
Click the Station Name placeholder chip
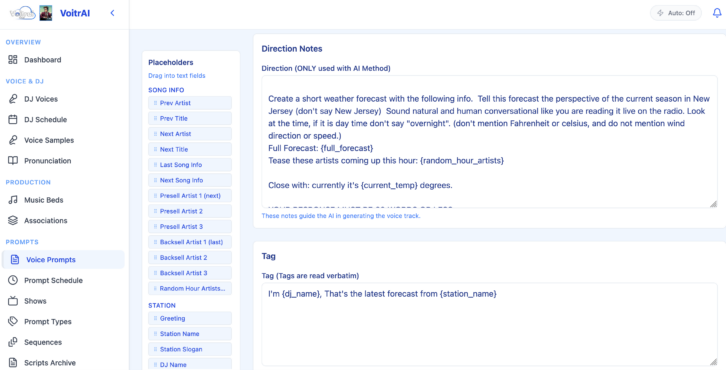[x=190, y=334]
